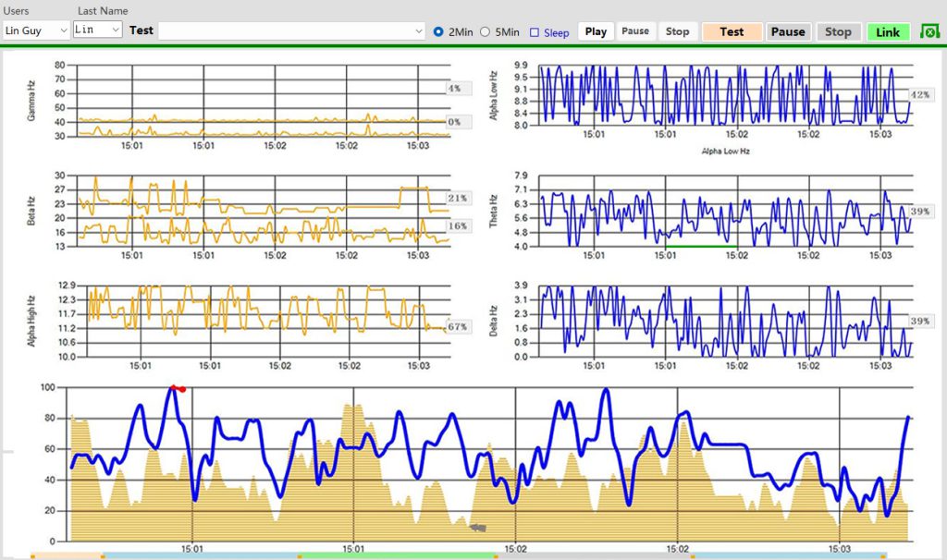Open the Users dropdown showing Lin Guy
This screenshot has height=560, width=947.
tap(36, 30)
